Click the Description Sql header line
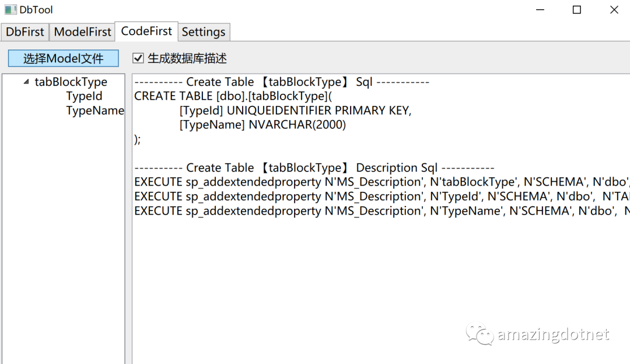The width and height of the screenshot is (630, 364). click(x=314, y=168)
